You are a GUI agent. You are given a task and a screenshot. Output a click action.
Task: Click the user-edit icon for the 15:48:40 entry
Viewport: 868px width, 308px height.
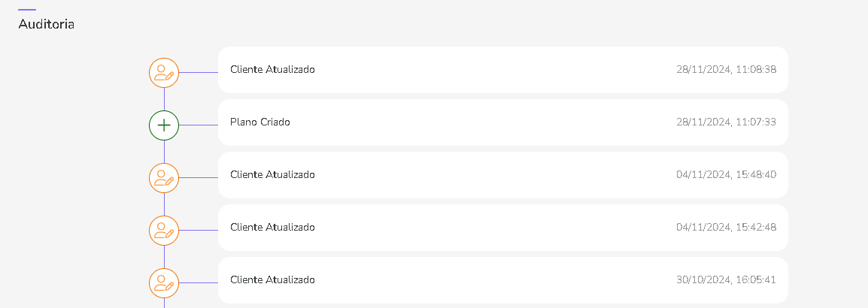164,178
